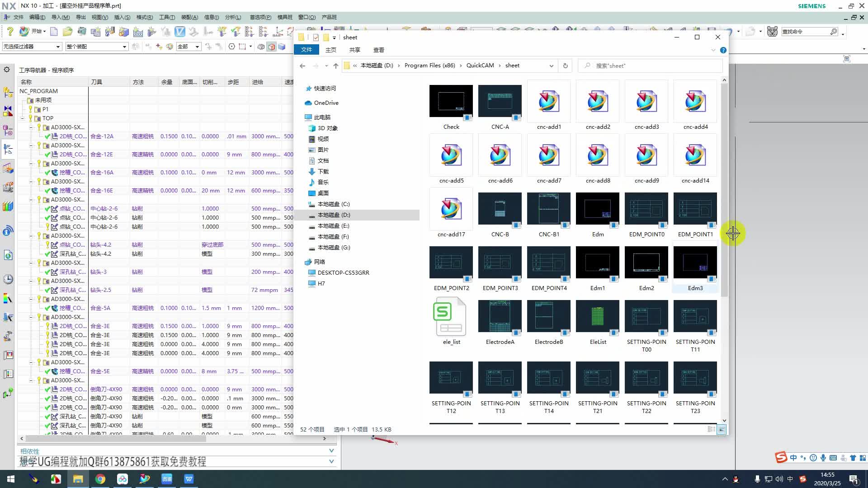Click the Open folder icon in the NX toolbar

tap(67, 32)
